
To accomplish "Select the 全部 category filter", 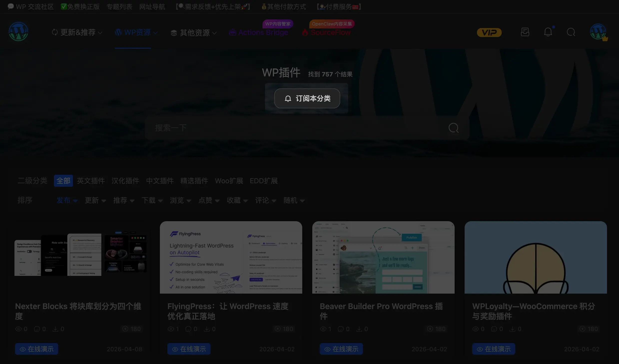I will coord(63,181).
